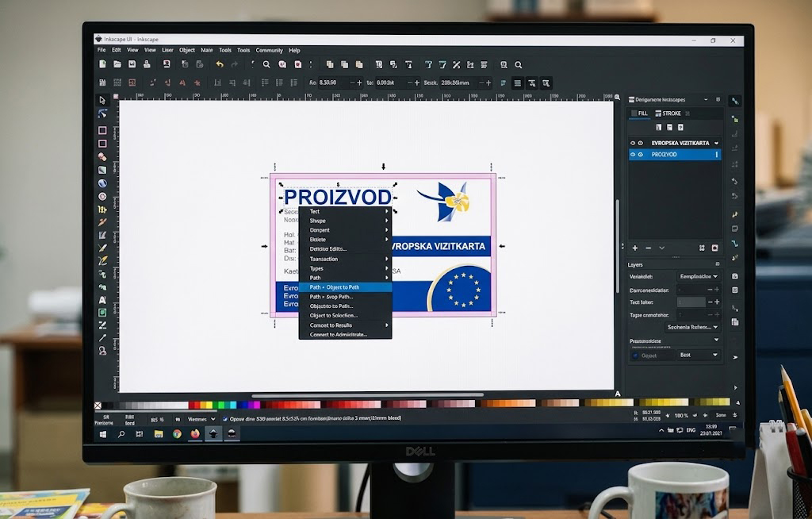
Task: Click the add layer plus icon
Action: click(635, 248)
